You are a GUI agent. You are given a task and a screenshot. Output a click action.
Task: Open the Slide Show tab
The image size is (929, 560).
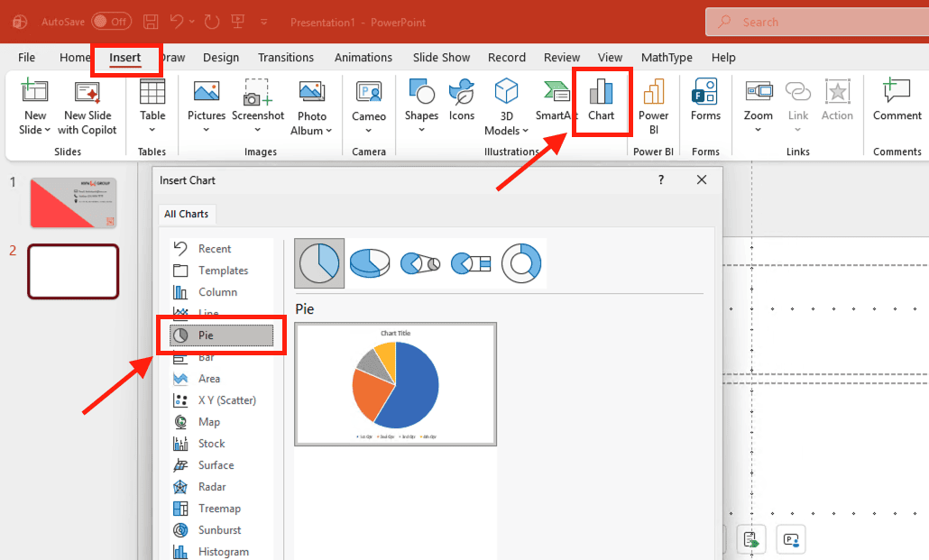[441, 58]
